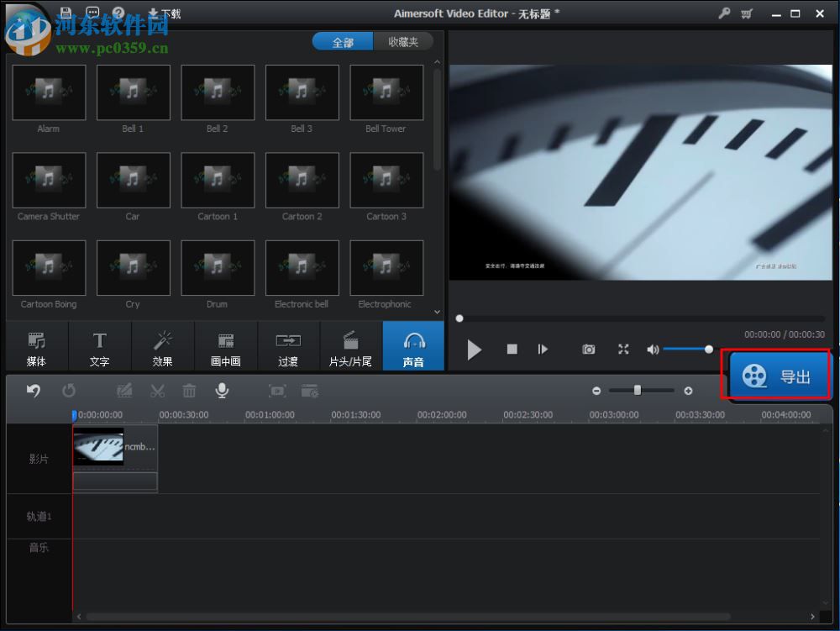The width and height of the screenshot is (840, 631).
Task: Open the 过渡 transitions panel
Action: pos(288,346)
